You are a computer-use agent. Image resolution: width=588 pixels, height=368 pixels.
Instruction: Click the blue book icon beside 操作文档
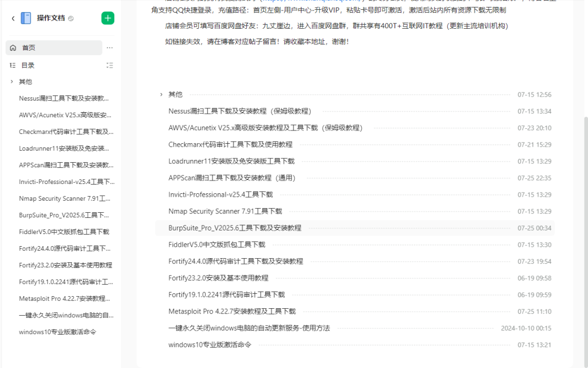pos(26,18)
